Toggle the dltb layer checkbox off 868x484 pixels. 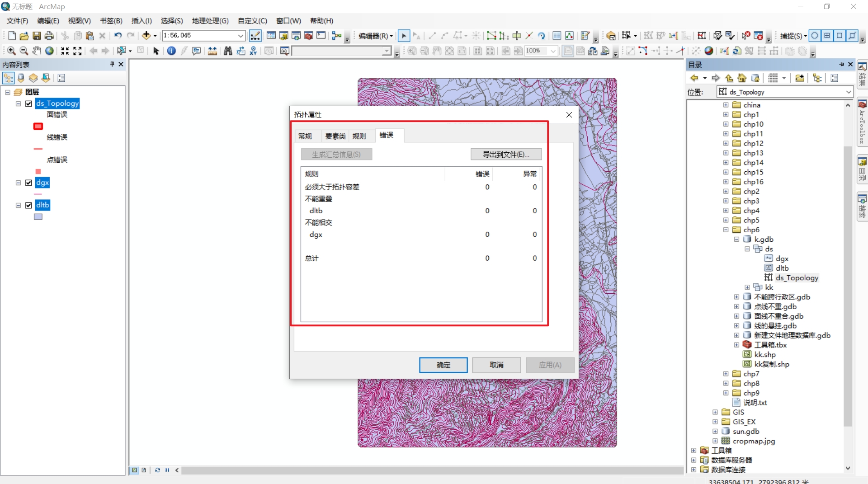28,205
